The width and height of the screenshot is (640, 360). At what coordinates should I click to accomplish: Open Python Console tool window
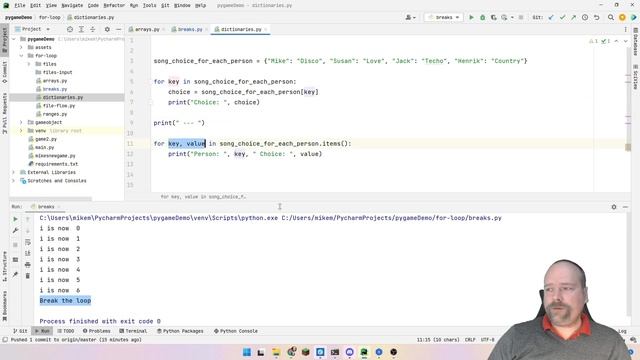click(x=236, y=331)
